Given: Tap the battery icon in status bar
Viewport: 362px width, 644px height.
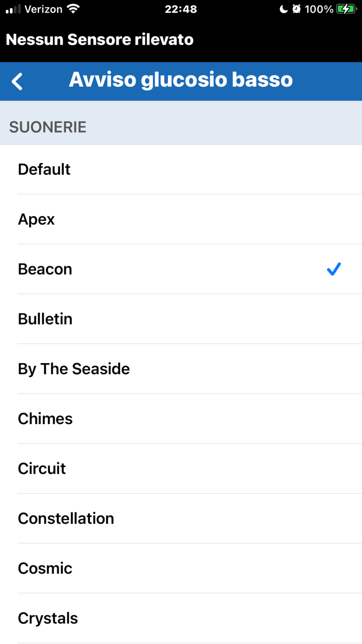Looking at the screenshot, I should pyautogui.click(x=346, y=9).
